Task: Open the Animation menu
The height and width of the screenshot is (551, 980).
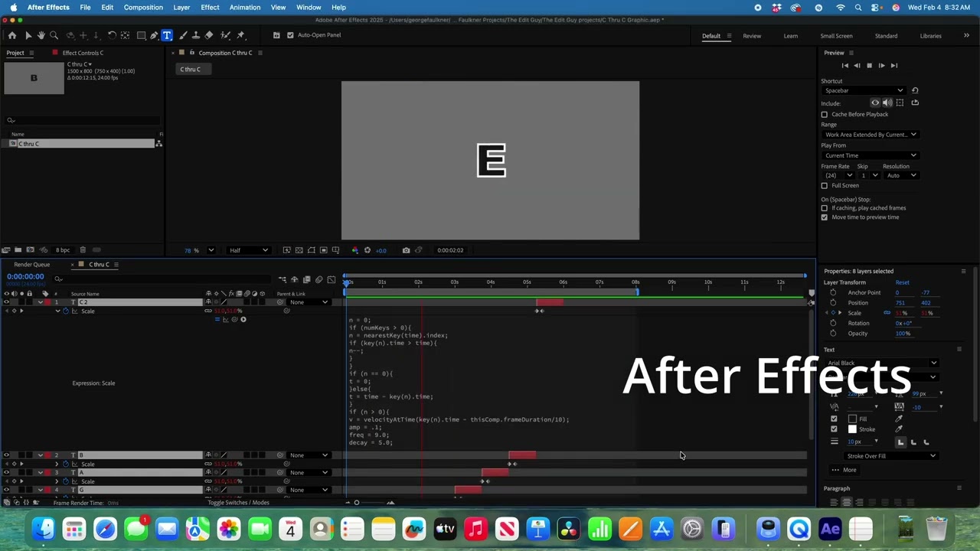Action: (x=245, y=8)
